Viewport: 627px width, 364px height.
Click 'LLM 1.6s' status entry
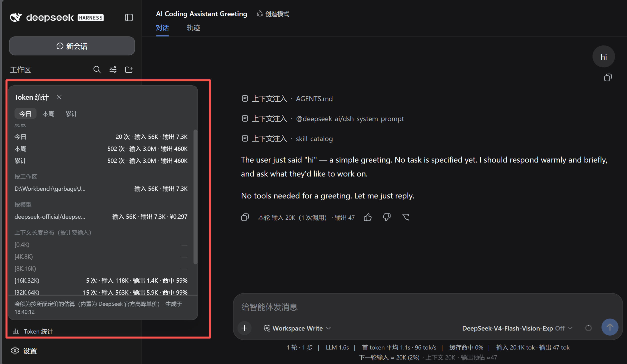coord(337,348)
